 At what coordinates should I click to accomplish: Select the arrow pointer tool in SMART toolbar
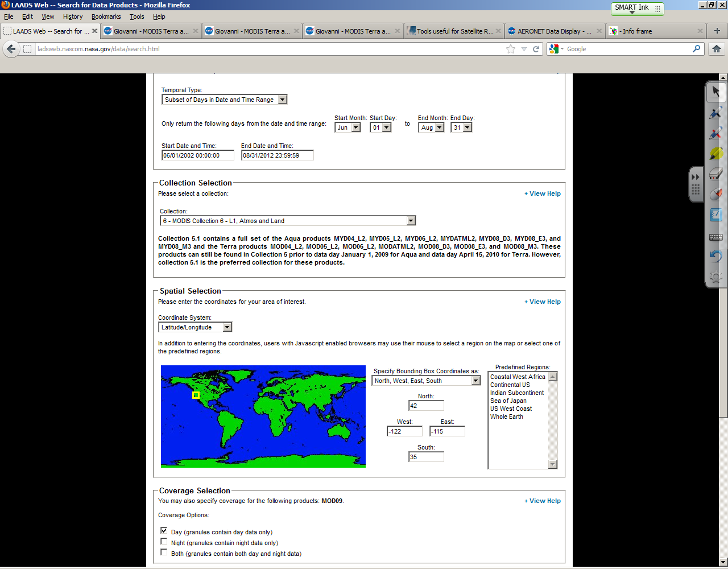coord(715,92)
